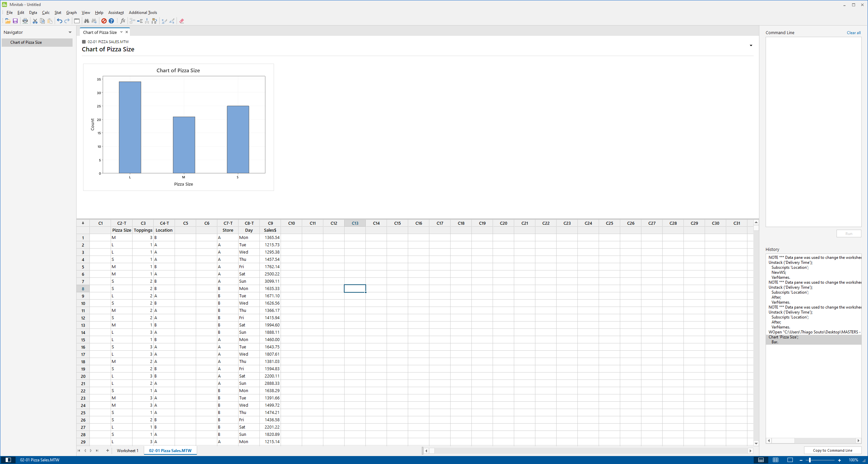The width and height of the screenshot is (868, 464).
Task: Click the Insert Cells toolbar icon
Action: tap(133, 21)
